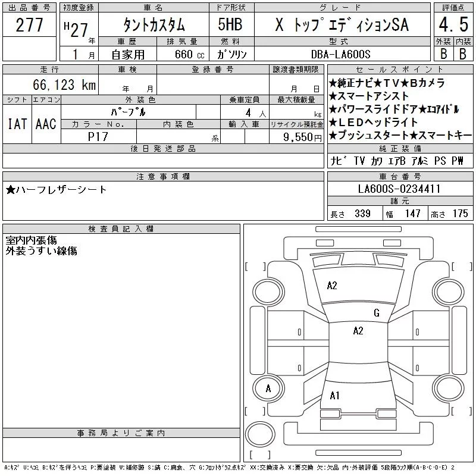Click the G mark on the windshield
This screenshot has width=476, height=476.
click(x=377, y=313)
